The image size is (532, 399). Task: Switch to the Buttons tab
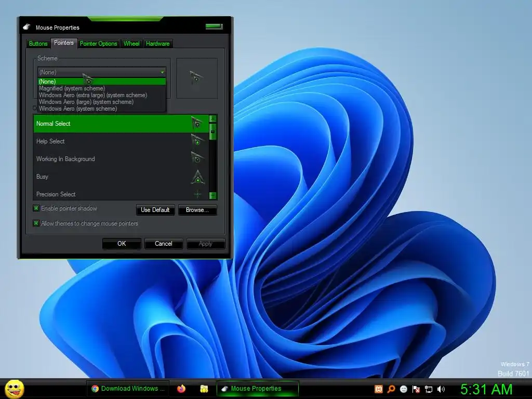click(38, 44)
